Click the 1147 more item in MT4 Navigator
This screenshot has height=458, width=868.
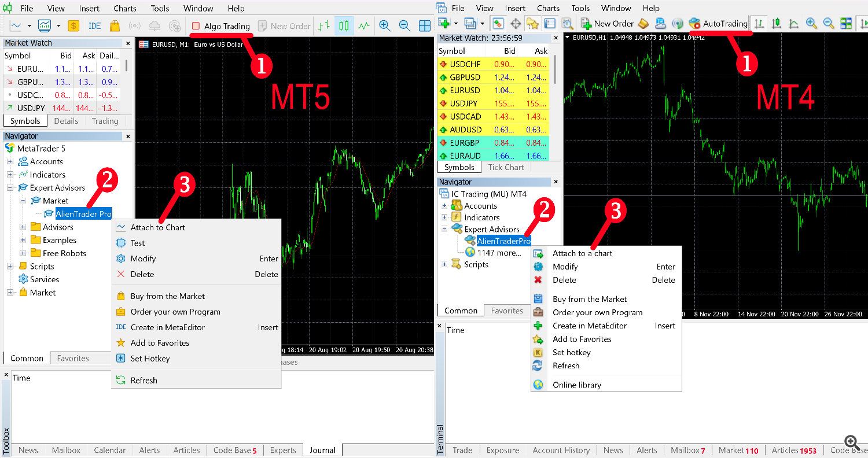(499, 253)
